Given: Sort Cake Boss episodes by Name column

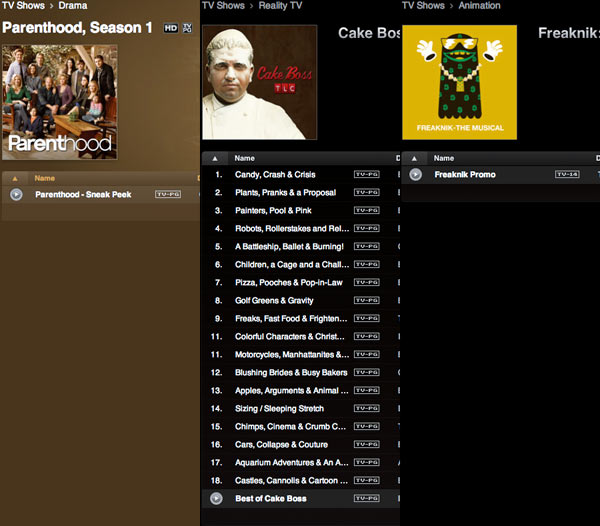Looking at the screenshot, I should click(x=245, y=158).
